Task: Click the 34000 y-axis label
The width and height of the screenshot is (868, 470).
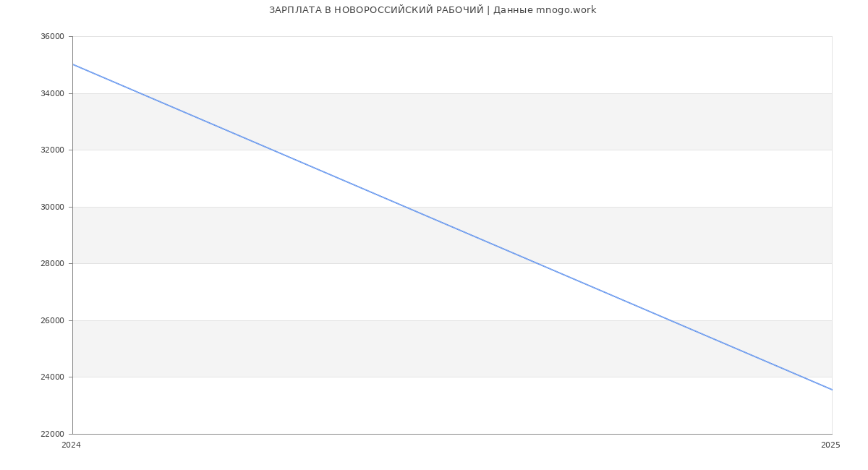Action: click(52, 93)
